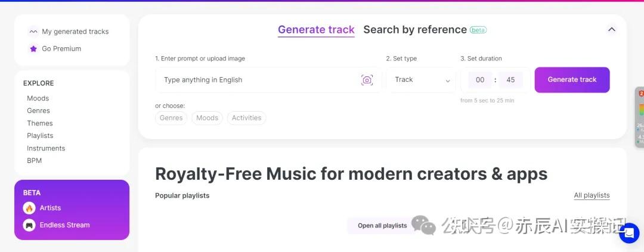The height and width of the screenshot is (252, 644).
Task: Open Instruments in the Explore sidebar
Action: point(46,149)
